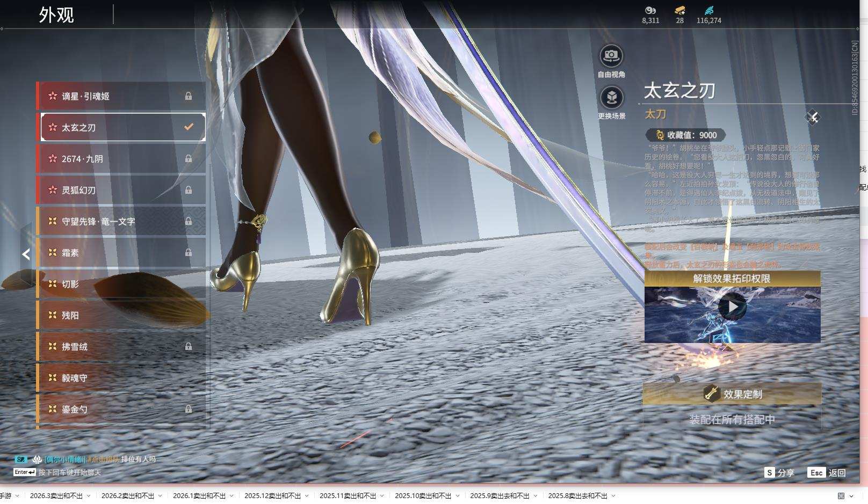Click the 自由视角 free camera icon
The height and width of the screenshot is (504, 868).
611,56
